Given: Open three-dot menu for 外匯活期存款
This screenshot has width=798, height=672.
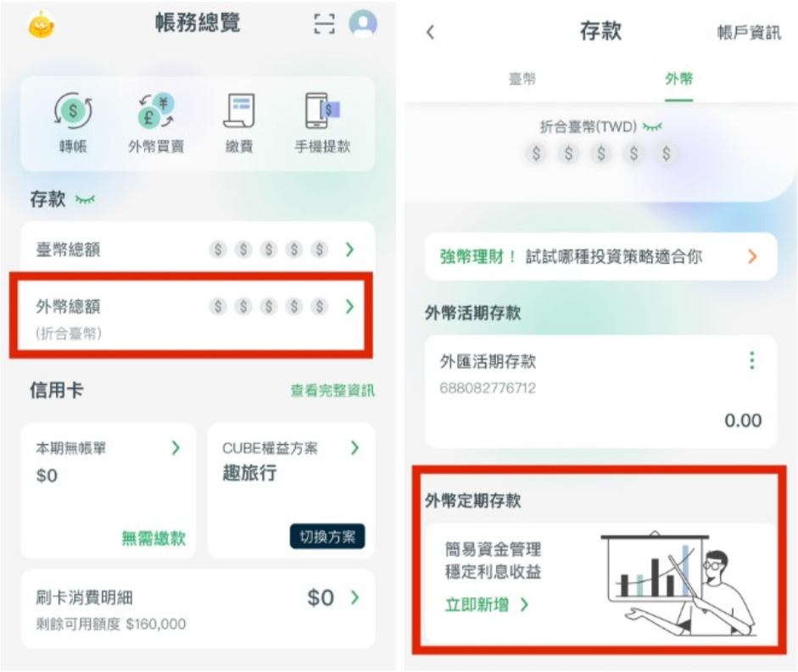Looking at the screenshot, I should (751, 361).
